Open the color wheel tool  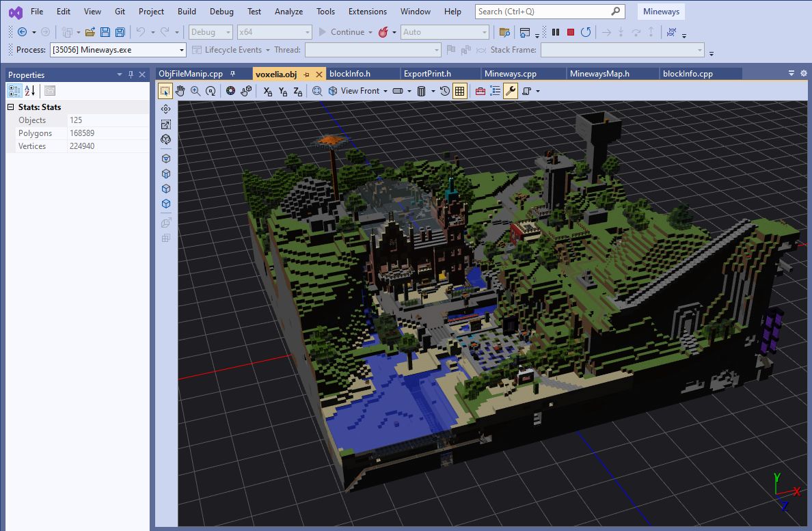click(230, 91)
